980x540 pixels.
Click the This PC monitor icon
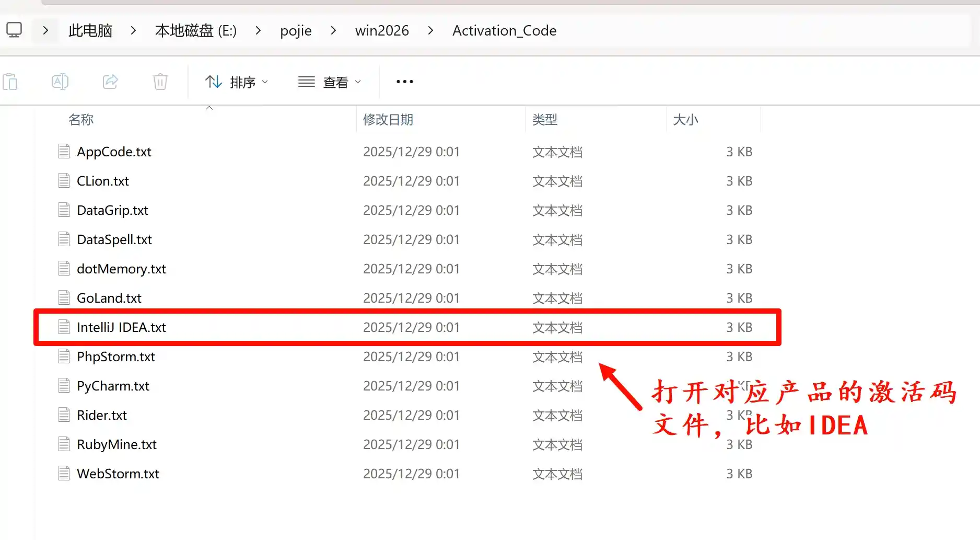pyautogui.click(x=14, y=30)
